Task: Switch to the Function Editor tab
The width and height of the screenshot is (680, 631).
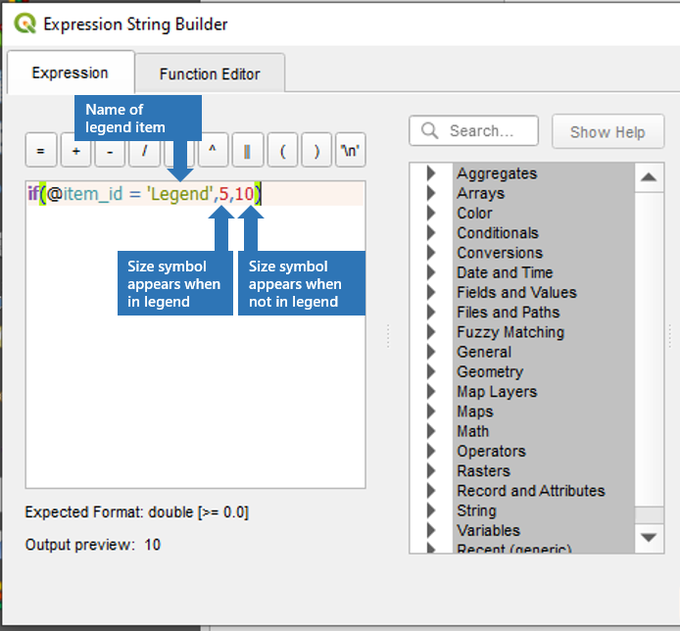Action: tap(210, 73)
